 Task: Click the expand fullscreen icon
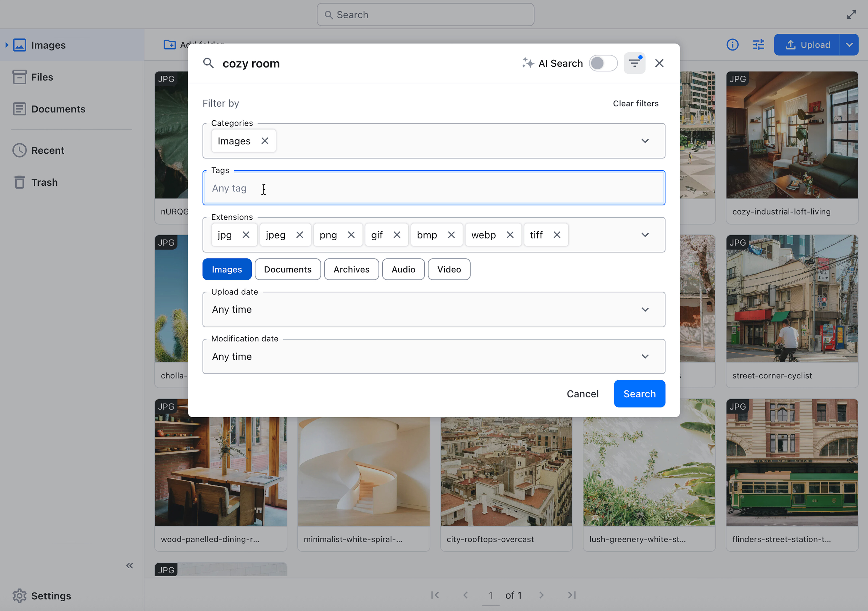[851, 15]
